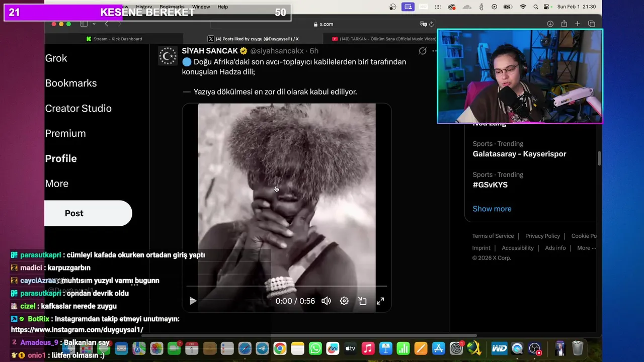
Task: Open macOS Control Center icon
Action: pyautogui.click(x=547, y=7)
